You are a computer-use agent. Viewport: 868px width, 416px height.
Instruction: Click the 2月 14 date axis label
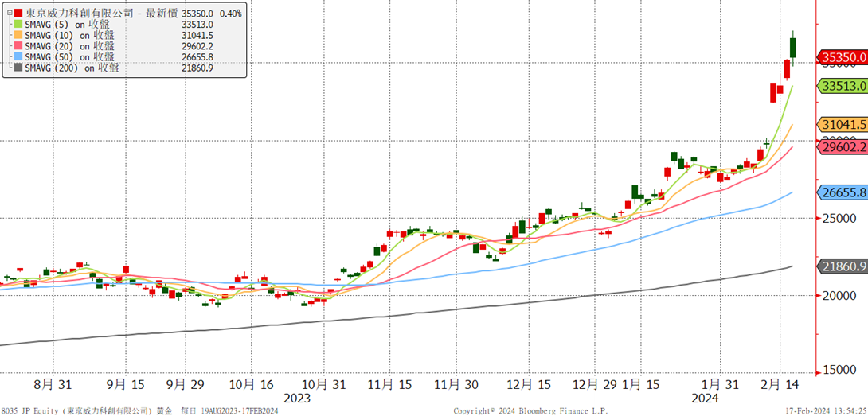pos(781,383)
